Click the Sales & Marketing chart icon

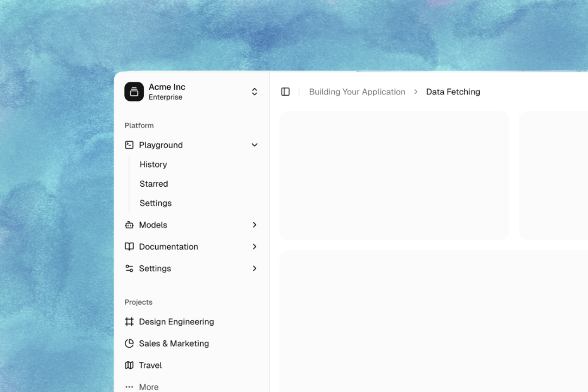pos(129,344)
